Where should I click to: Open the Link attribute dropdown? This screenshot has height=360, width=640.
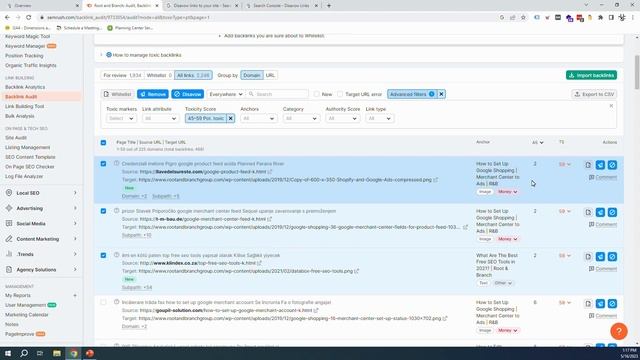click(160, 118)
